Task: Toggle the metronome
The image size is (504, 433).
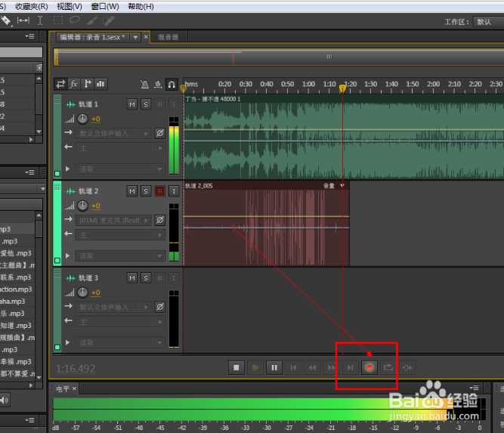Action: pos(144,85)
